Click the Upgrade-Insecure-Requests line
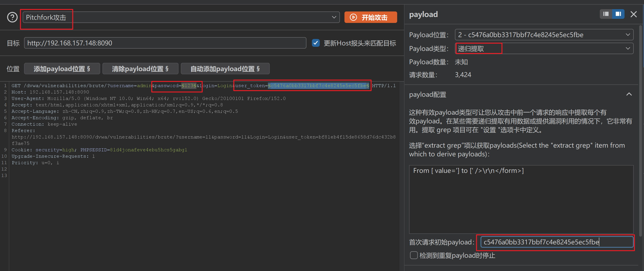 [x=53, y=156]
